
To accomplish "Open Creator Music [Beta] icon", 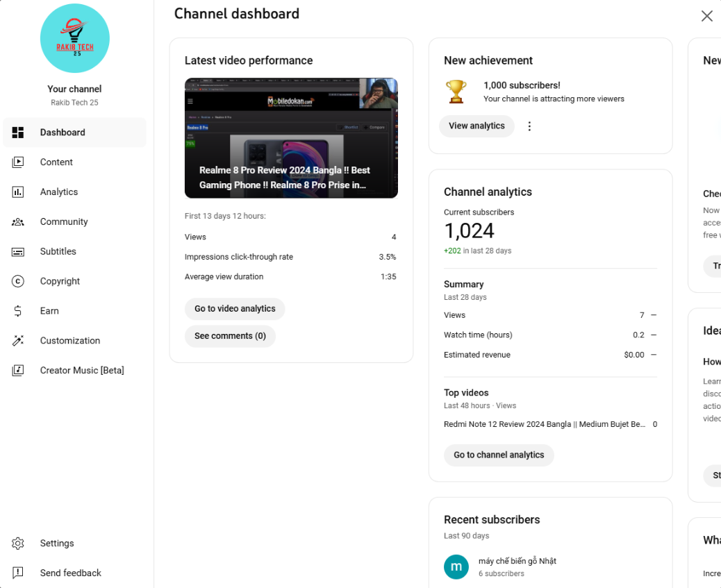I will pos(18,370).
